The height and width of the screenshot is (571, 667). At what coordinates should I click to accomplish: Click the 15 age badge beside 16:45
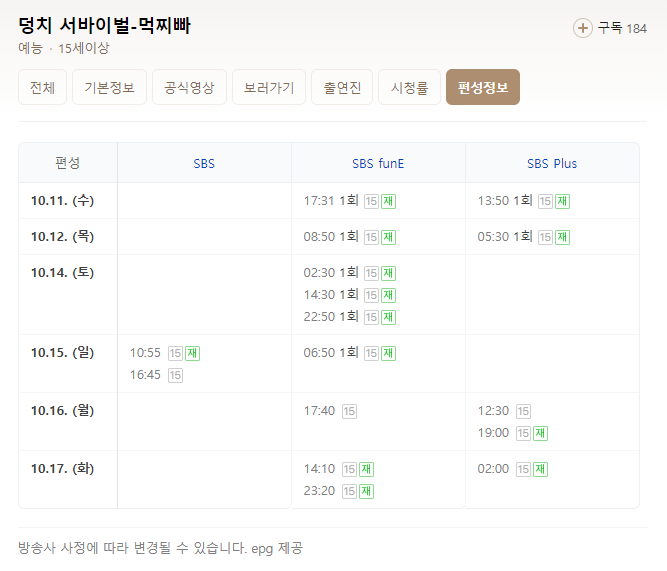pyautogui.click(x=175, y=375)
